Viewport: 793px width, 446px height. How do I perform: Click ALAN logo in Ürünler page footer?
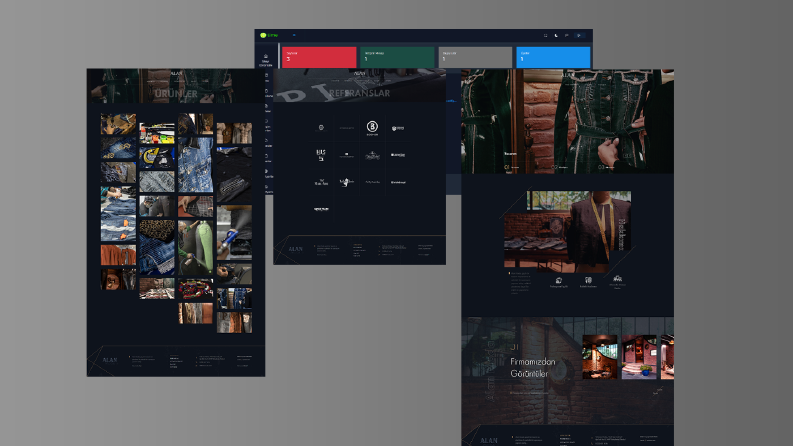point(110,360)
